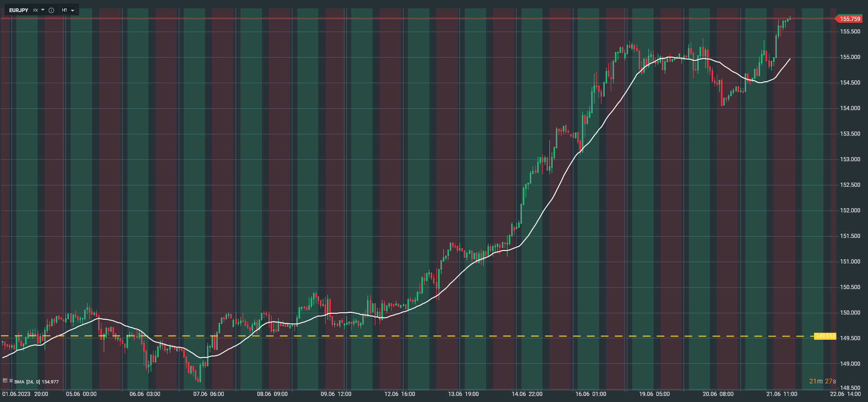Click the 152.000 price axis label

(850, 211)
